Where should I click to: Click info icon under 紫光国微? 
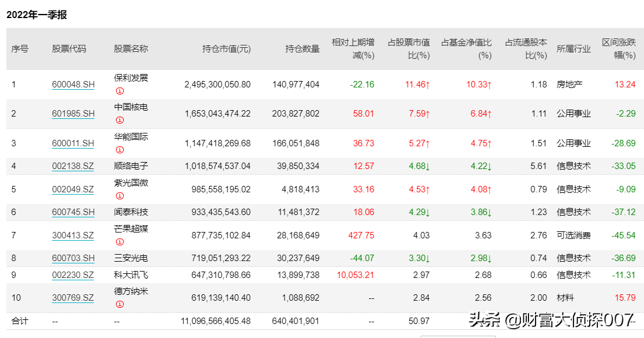(120, 196)
